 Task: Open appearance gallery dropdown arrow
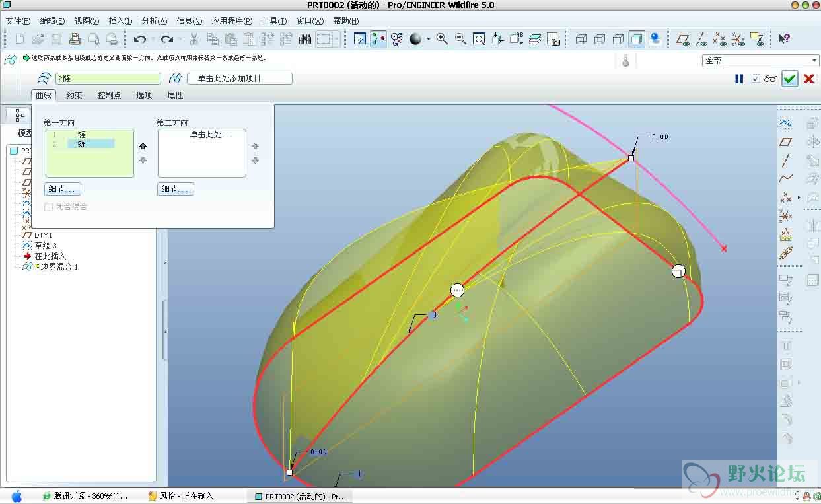428,39
